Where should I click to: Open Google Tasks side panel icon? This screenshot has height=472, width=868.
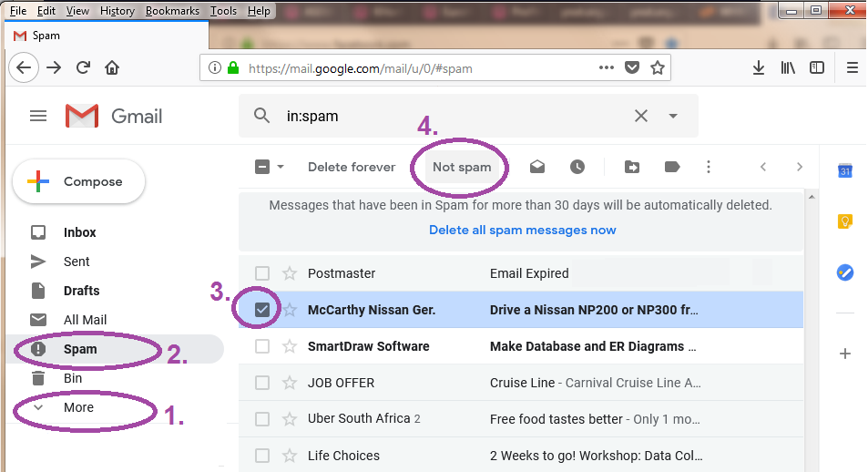point(844,272)
